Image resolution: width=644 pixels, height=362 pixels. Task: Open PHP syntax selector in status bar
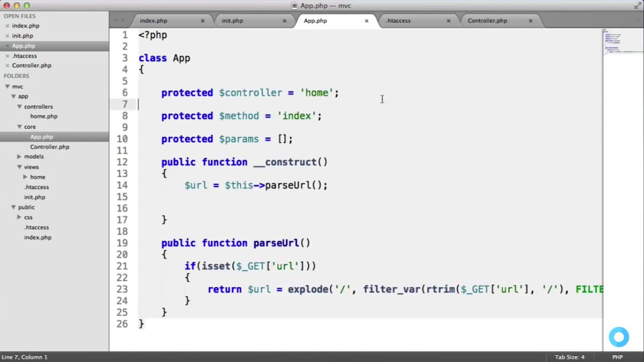[x=618, y=357]
